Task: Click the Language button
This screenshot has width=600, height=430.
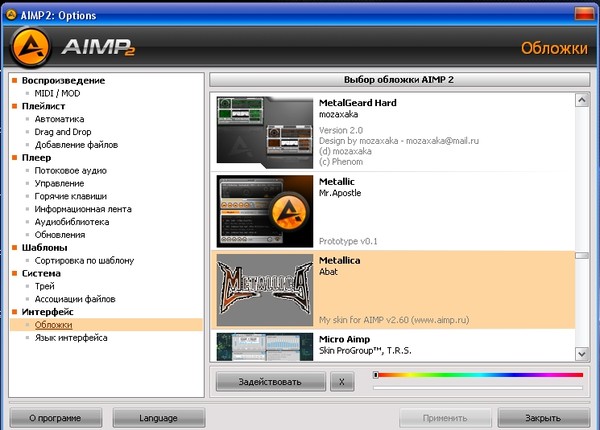Action: 158,418
